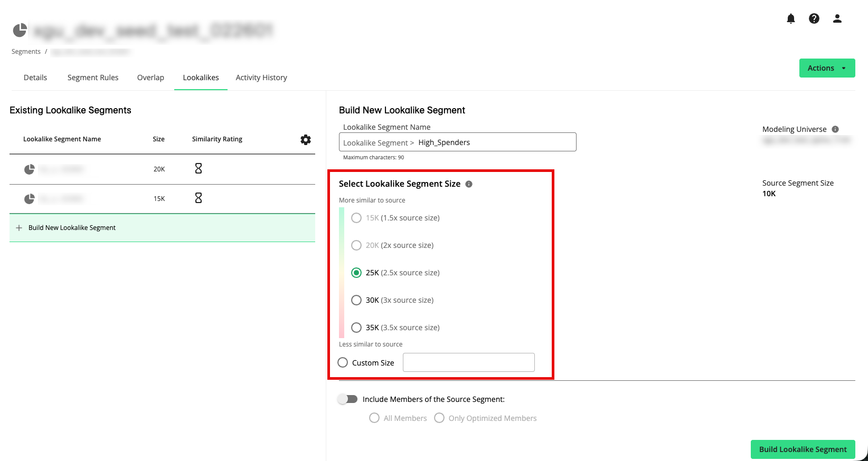
Task: Choose the Custom Size radio button
Action: pos(343,363)
